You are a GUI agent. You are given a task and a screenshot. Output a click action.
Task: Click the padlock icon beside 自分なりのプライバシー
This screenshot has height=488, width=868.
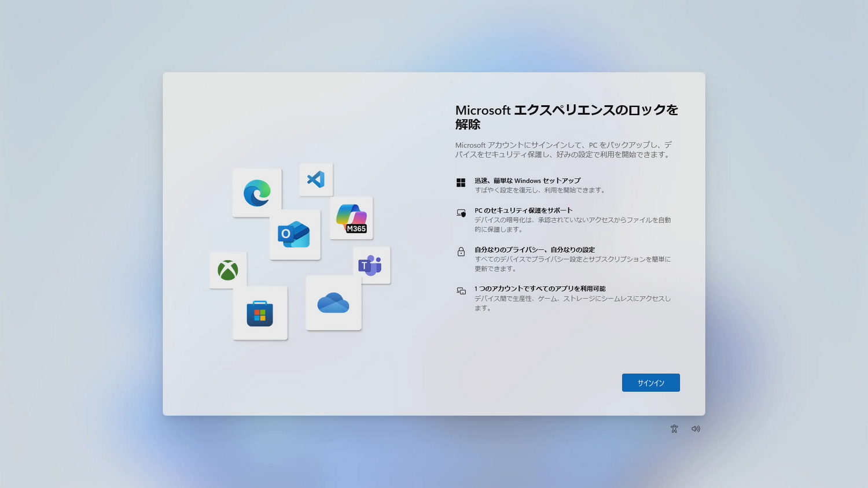pyautogui.click(x=461, y=252)
